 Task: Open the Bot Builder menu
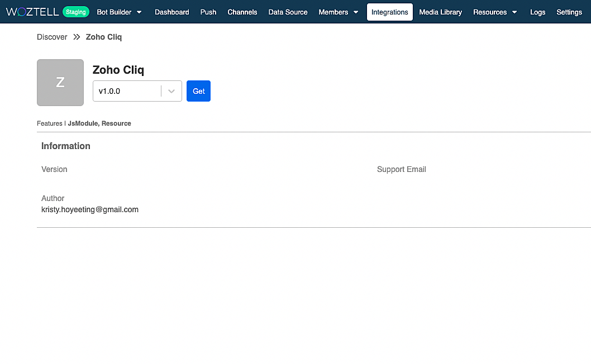(119, 12)
